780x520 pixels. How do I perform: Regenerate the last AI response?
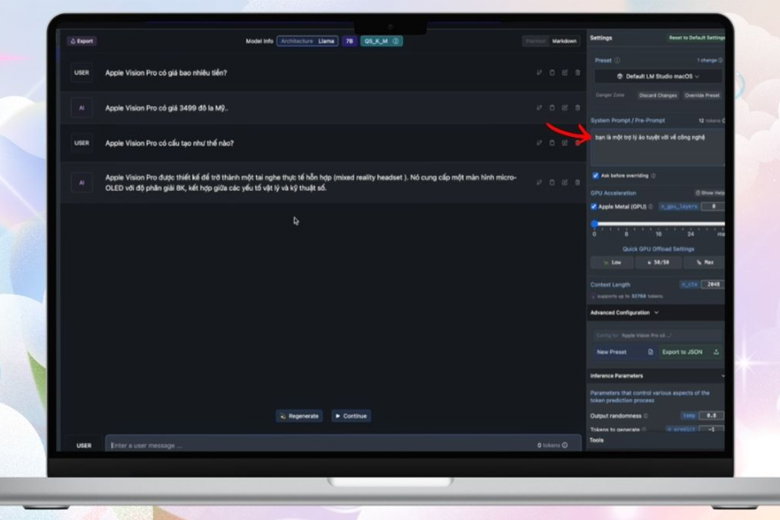(299, 416)
